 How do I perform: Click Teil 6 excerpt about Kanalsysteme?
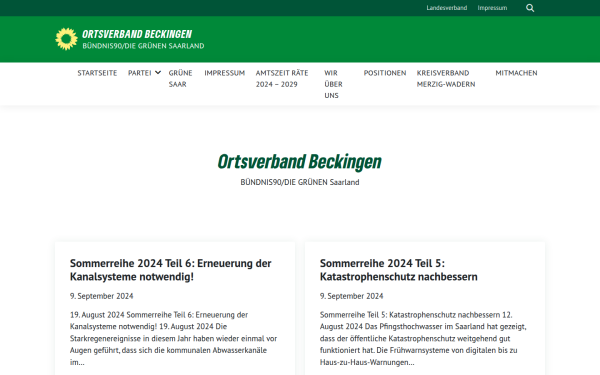tap(173, 338)
